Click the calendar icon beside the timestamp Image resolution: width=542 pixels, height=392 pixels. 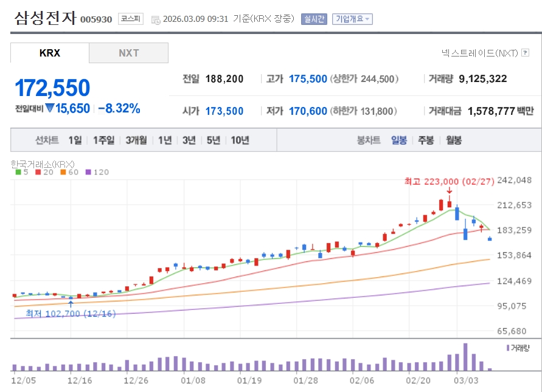click(x=155, y=19)
